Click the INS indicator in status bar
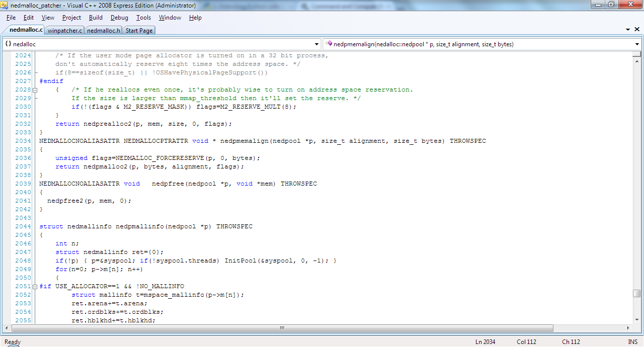This screenshot has height=347, width=644. coord(632,342)
